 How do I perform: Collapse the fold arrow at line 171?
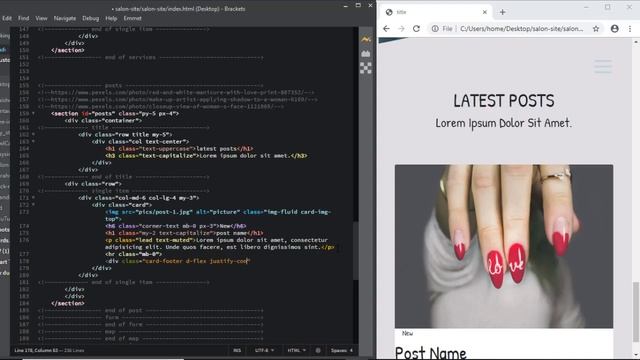tap(33, 198)
